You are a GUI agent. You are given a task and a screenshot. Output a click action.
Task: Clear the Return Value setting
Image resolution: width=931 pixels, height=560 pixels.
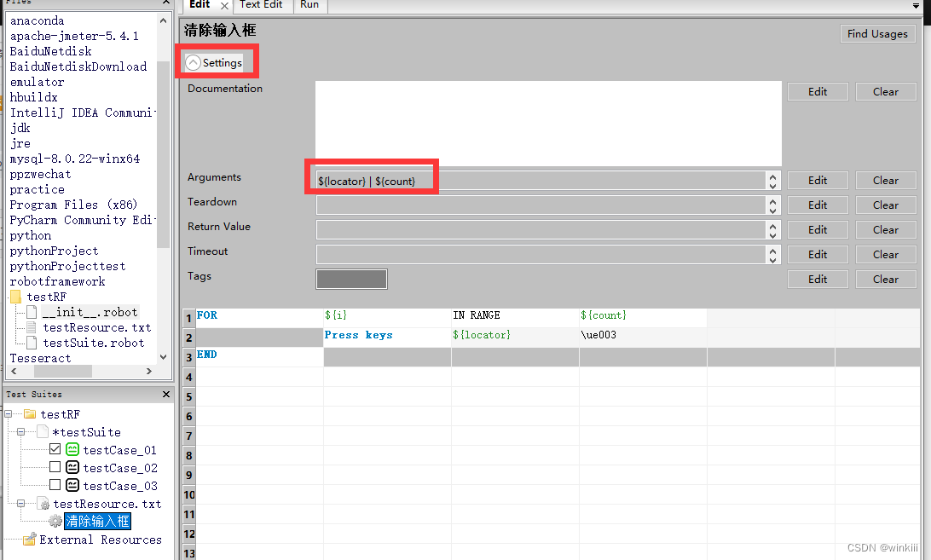pos(885,230)
